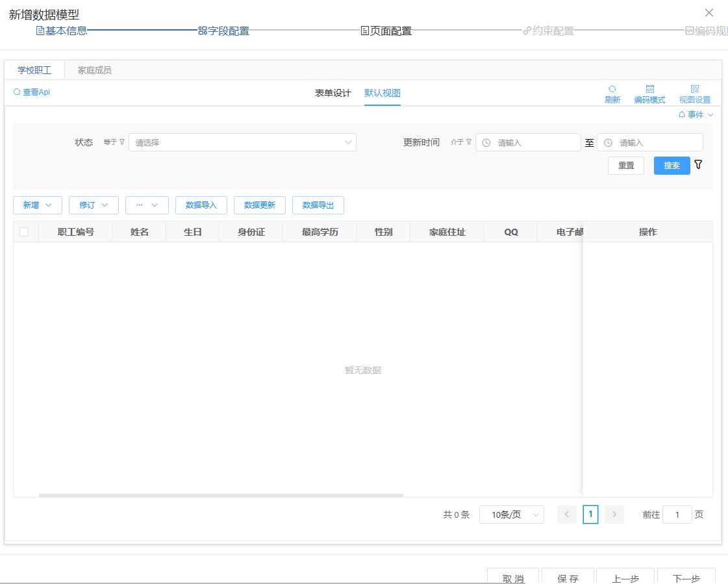Switch to the 家庭成员 tab
The image size is (728, 584).
(94, 70)
